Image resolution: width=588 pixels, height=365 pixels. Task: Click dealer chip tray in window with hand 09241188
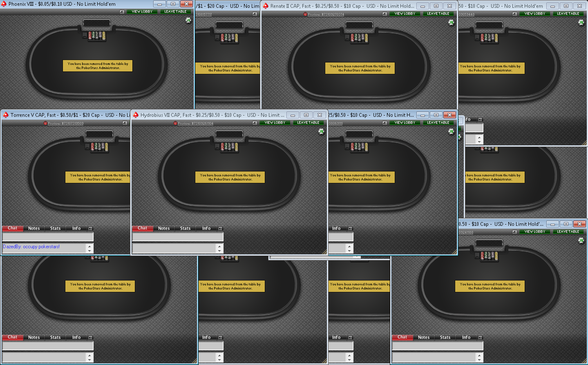pyautogui.click(x=489, y=256)
